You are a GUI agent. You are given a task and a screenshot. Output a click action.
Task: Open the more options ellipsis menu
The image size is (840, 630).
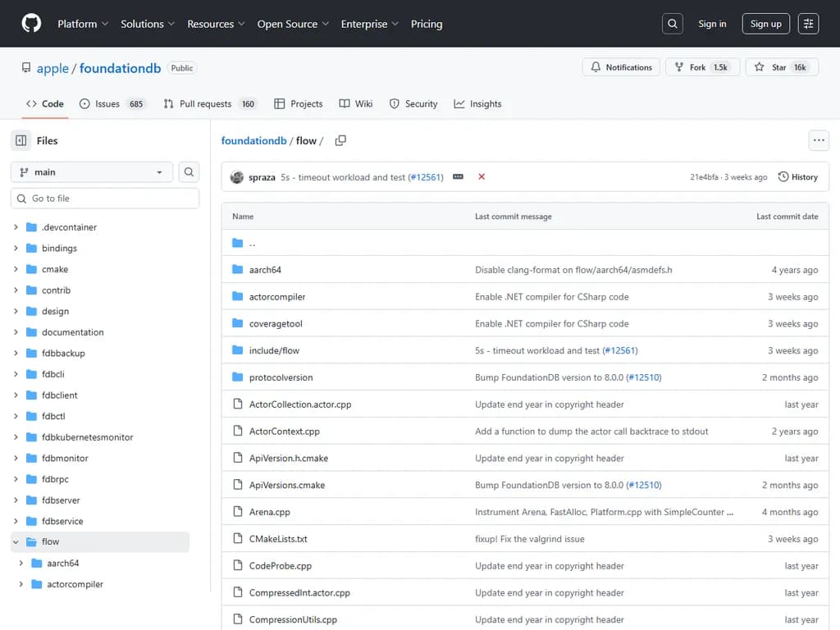[x=819, y=140]
